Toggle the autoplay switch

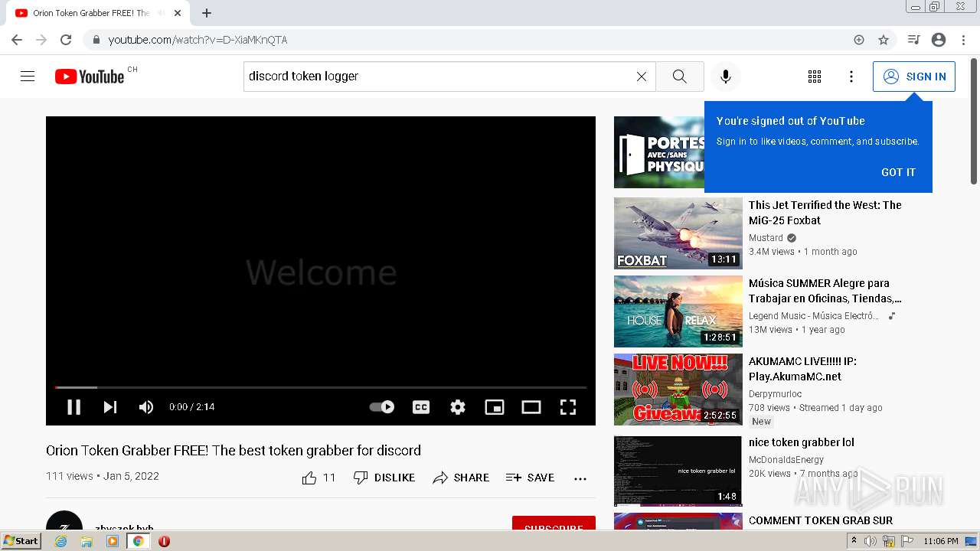382,407
